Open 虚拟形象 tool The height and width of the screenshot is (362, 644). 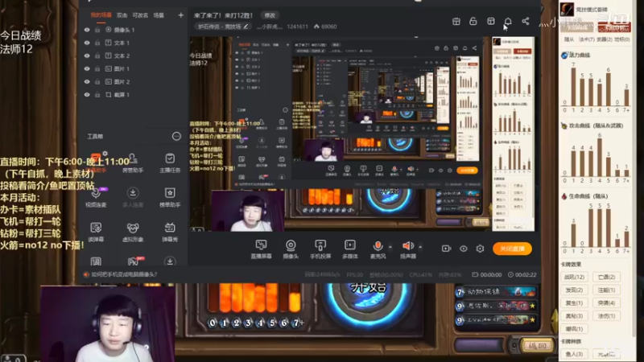click(x=133, y=232)
